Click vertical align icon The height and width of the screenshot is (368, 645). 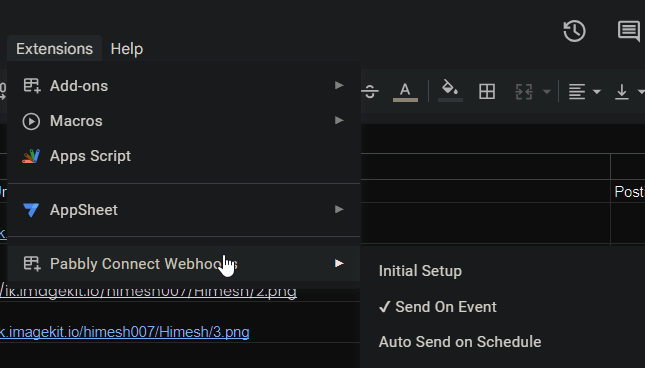click(622, 91)
